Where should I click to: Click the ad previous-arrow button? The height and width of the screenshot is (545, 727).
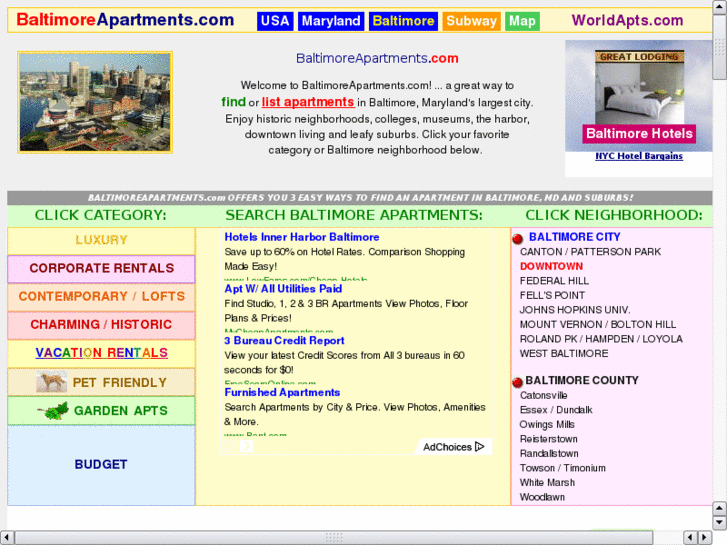(229, 446)
